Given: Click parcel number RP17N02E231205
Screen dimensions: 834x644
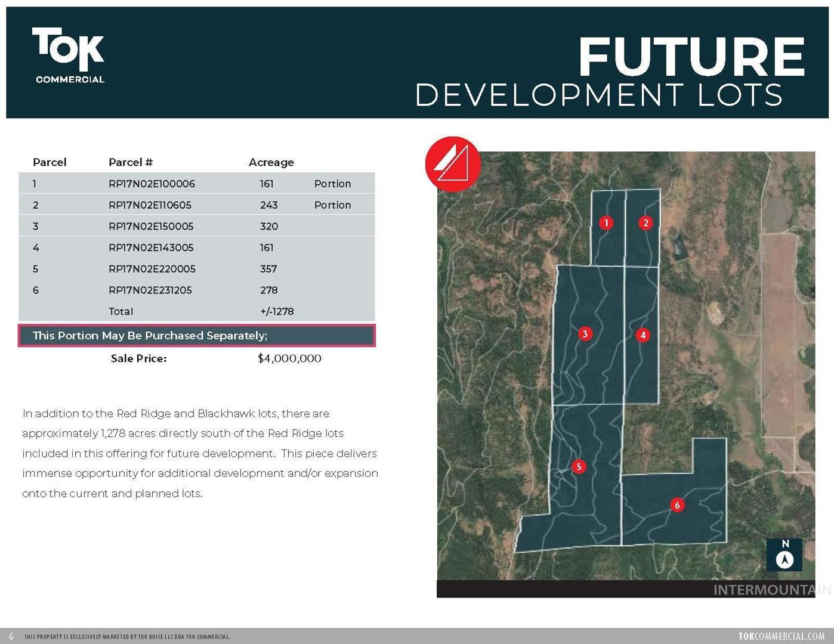Looking at the screenshot, I should click(150, 290).
